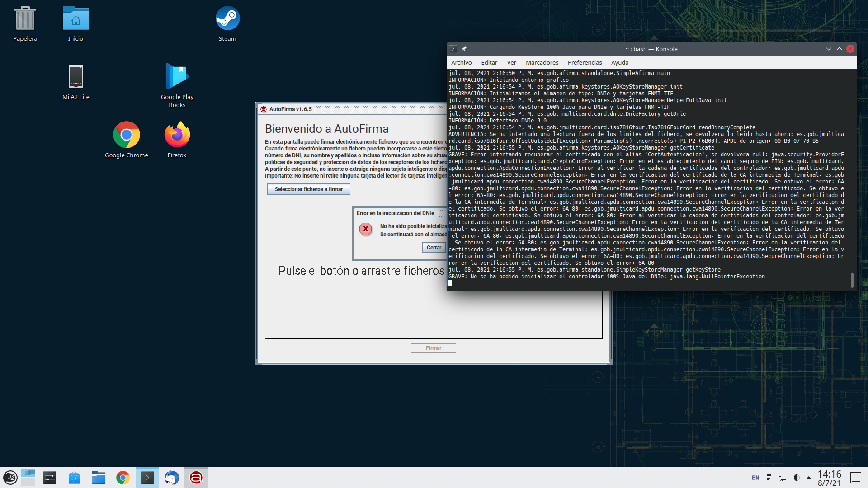Expand the hidden system tray icons
Image resolution: width=868 pixels, height=488 pixels.
coord(809,478)
